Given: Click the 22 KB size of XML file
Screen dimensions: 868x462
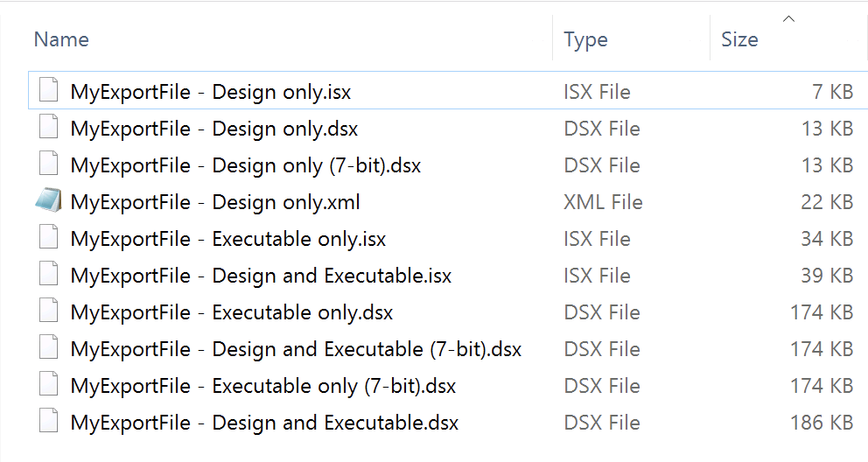Looking at the screenshot, I should pos(826,202).
